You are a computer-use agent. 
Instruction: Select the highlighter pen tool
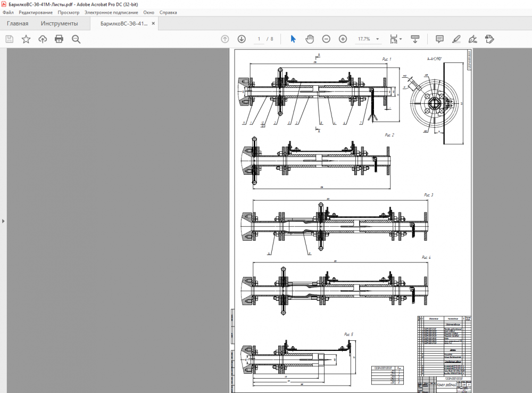tap(456, 39)
